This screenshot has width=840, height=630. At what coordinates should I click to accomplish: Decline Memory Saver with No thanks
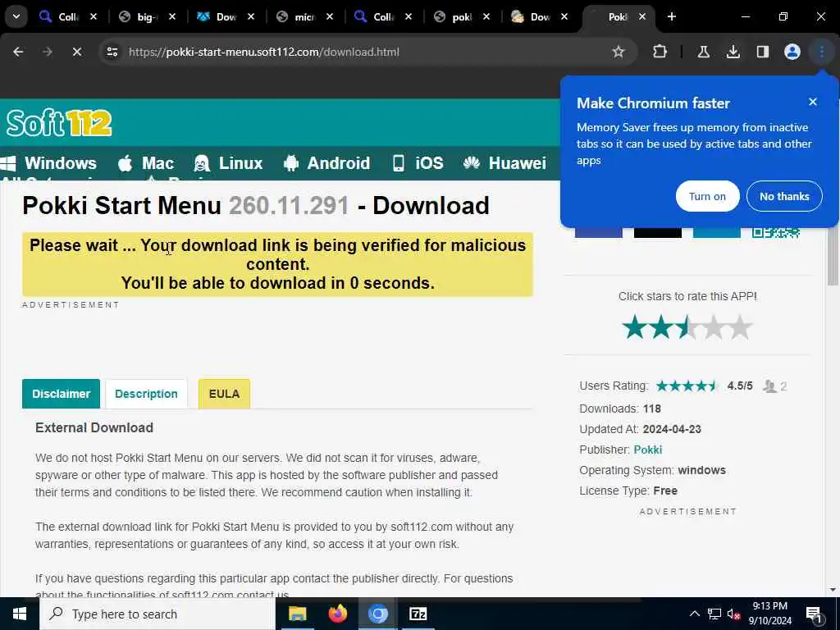(x=783, y=196)
